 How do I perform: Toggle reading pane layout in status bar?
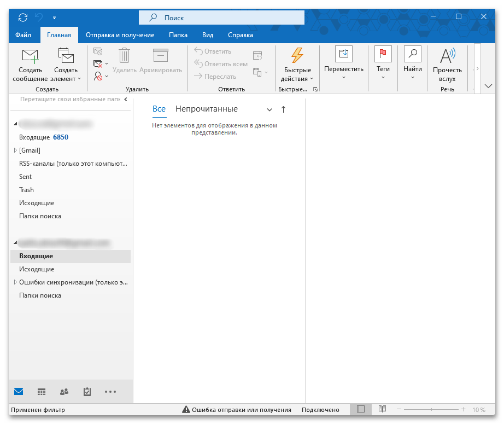[360, 409]
